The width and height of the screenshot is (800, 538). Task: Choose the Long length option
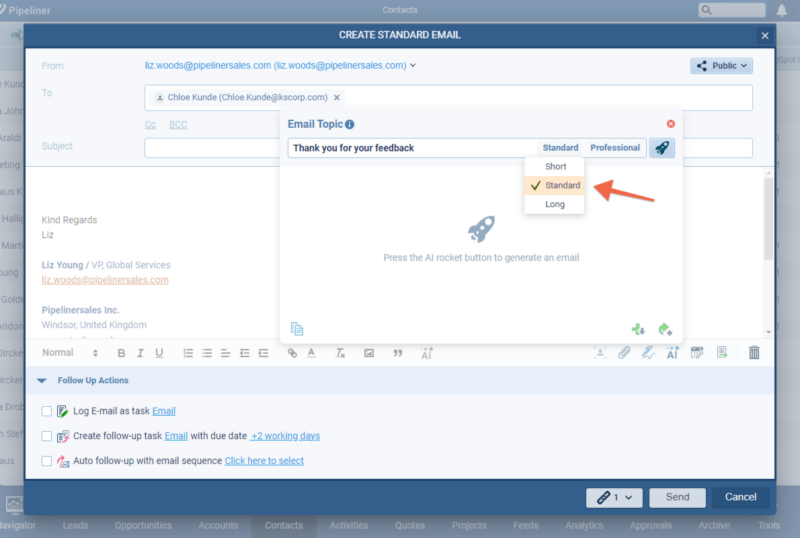(555, 204)
